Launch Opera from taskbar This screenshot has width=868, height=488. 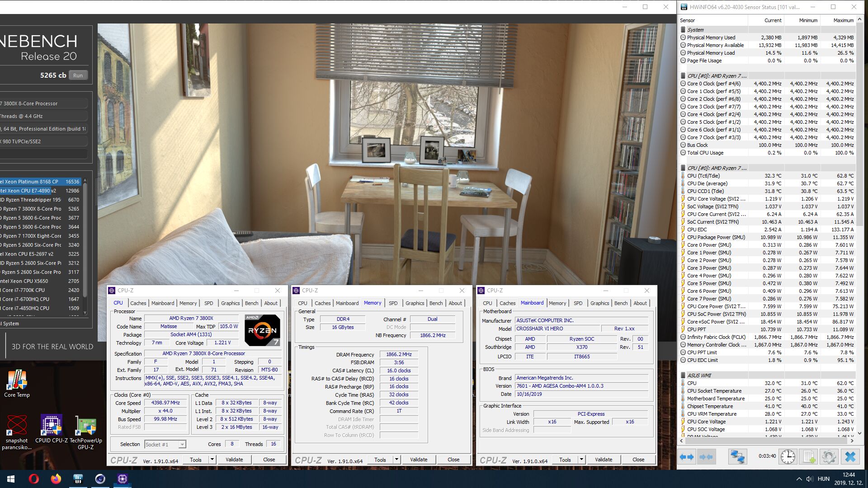[34, 479]
